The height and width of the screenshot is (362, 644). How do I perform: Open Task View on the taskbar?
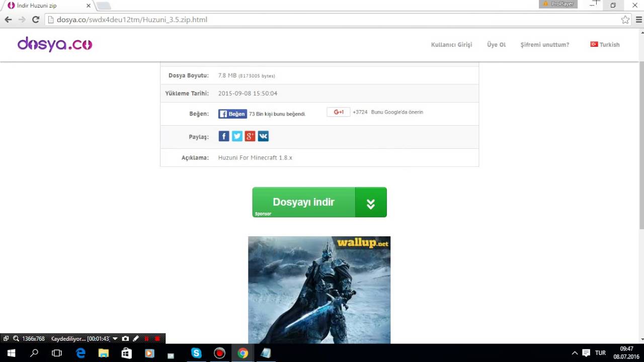tap(57, 353)
